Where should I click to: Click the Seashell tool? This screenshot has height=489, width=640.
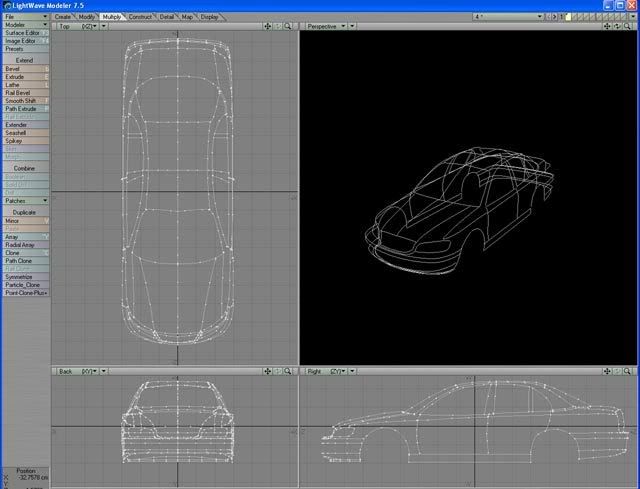click(x=26, y=133)
